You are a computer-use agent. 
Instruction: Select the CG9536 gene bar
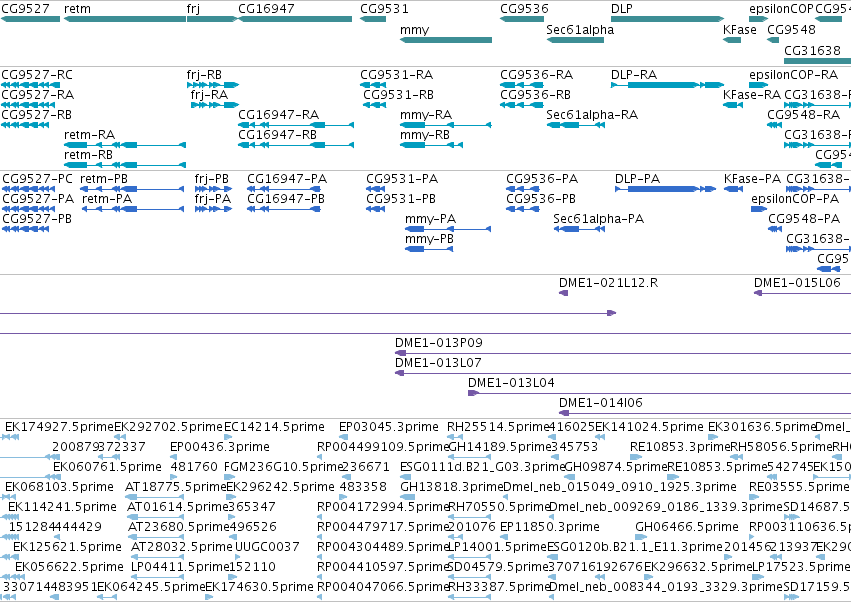(522, 19)
